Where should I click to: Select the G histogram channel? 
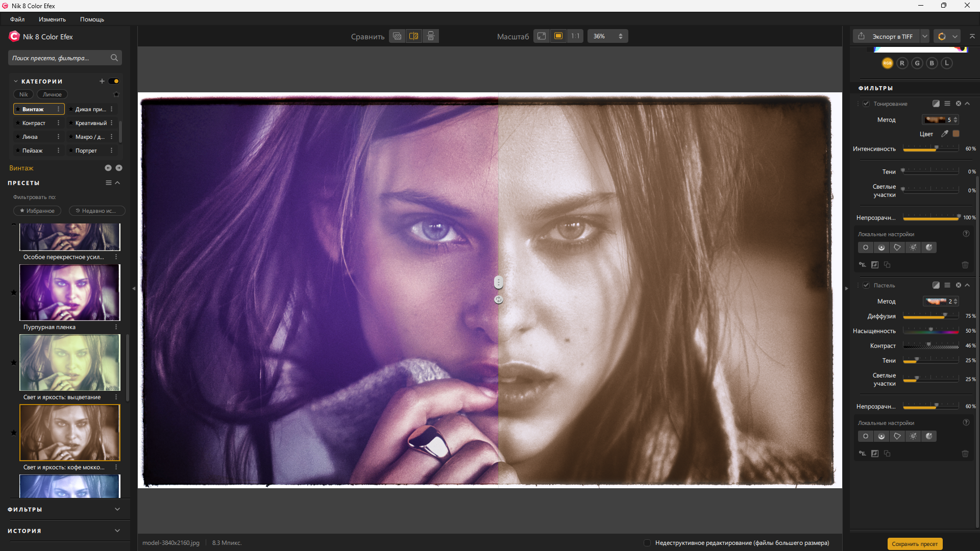(x=917, y=63)
